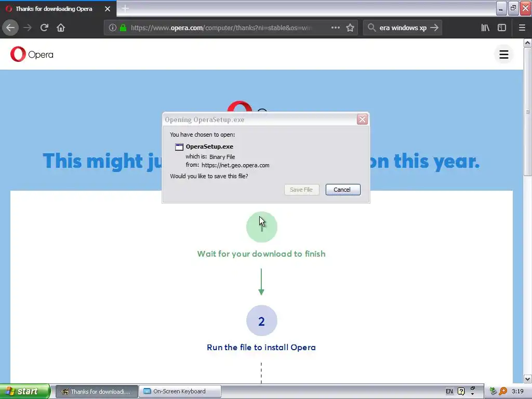This screenshot has width=532, height=399.
Task: Click the orange magnifier tray icon
Action: (503, 392)
